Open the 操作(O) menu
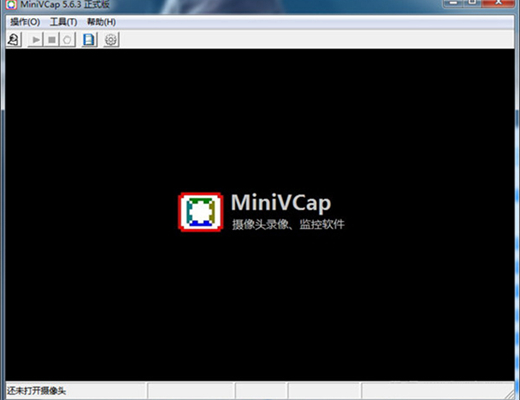Screen dimensions: 520x400 click(x=25, y=22)
